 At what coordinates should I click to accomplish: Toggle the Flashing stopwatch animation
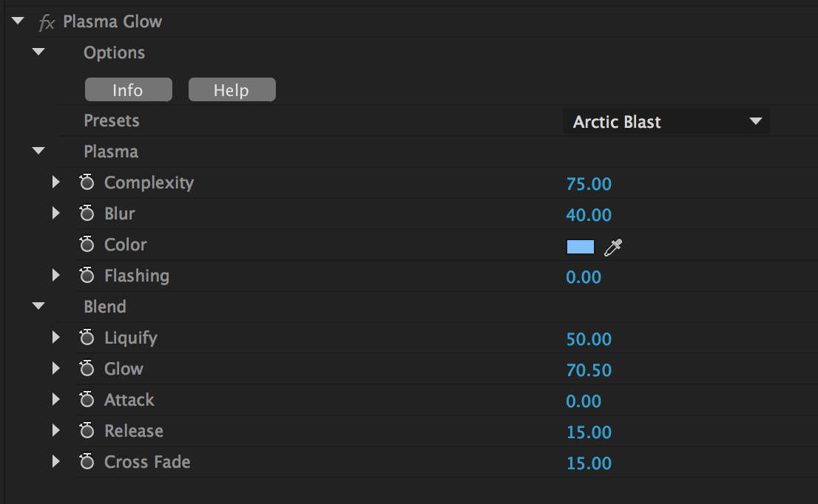(x=87, y=276)
